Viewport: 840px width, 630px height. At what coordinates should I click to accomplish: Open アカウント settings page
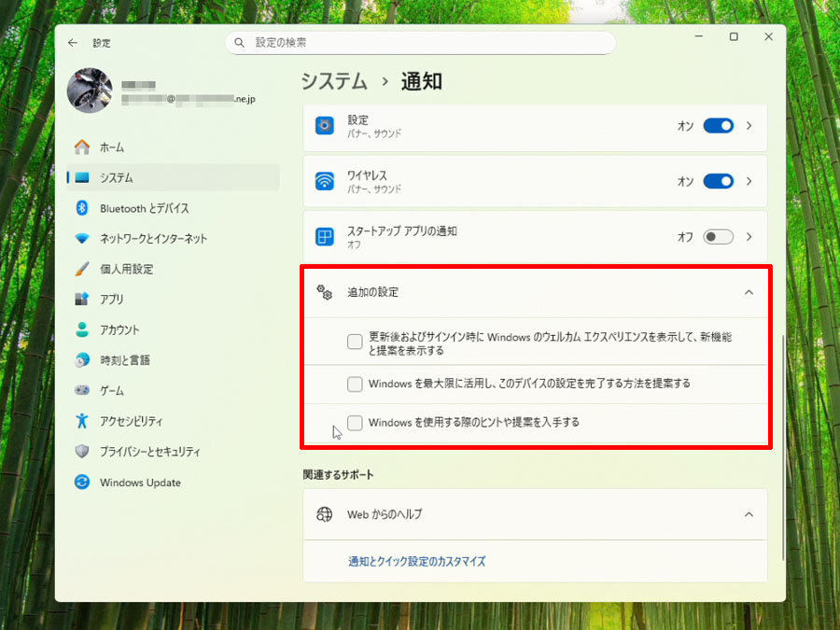click(x=173, y=329)
